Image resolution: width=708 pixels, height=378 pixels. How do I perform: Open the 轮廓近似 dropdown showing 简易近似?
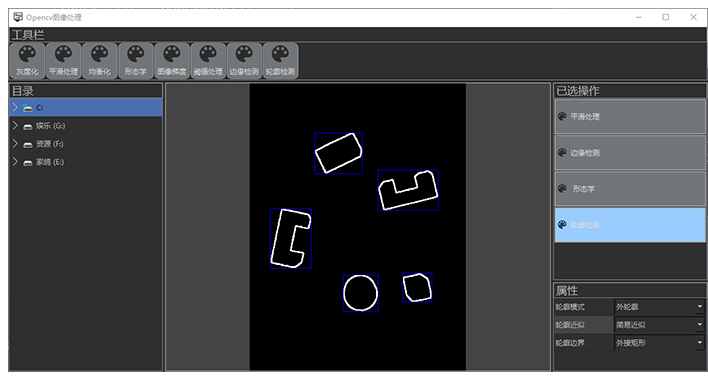coord(660,325)
